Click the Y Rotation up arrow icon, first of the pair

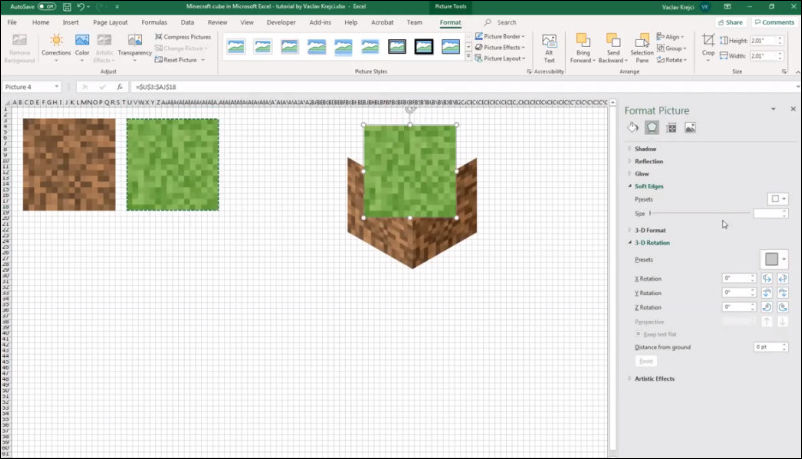(767, 293)
